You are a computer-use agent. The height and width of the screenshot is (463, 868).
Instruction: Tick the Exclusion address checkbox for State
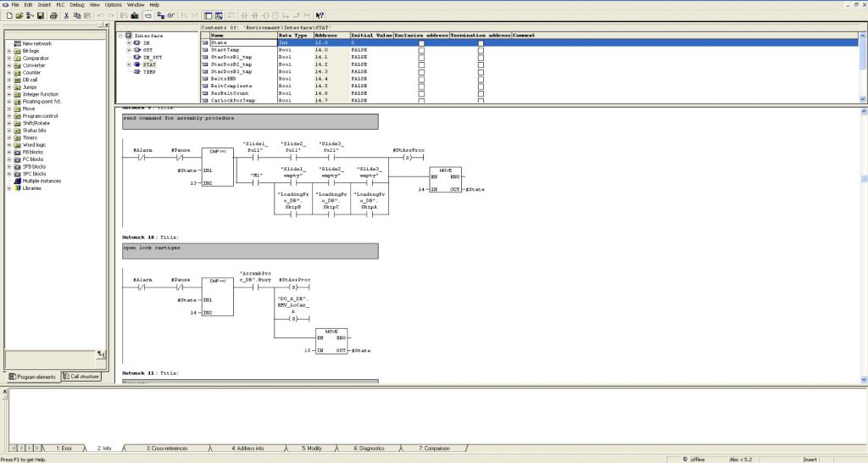click(x=421, y=43)
